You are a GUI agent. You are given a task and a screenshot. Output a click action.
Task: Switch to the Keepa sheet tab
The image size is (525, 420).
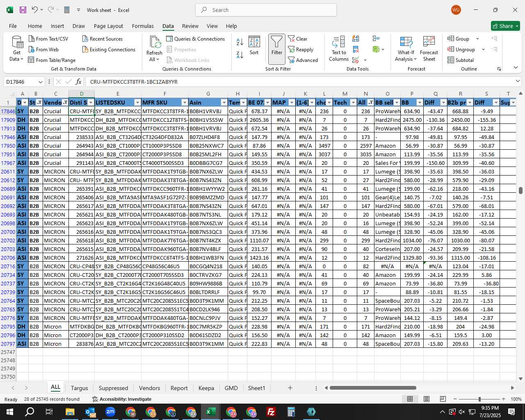pyautogui.click(x=206, y=388)
